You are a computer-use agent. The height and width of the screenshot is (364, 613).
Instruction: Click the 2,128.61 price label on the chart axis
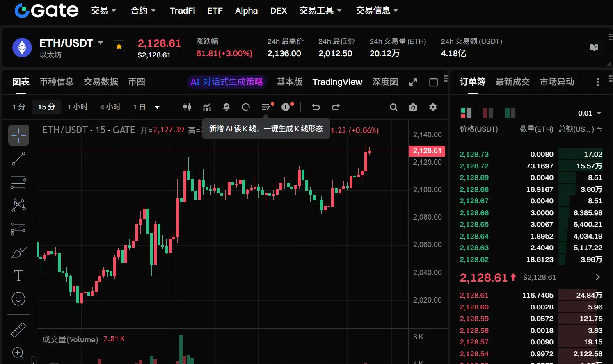pos(427,151)
